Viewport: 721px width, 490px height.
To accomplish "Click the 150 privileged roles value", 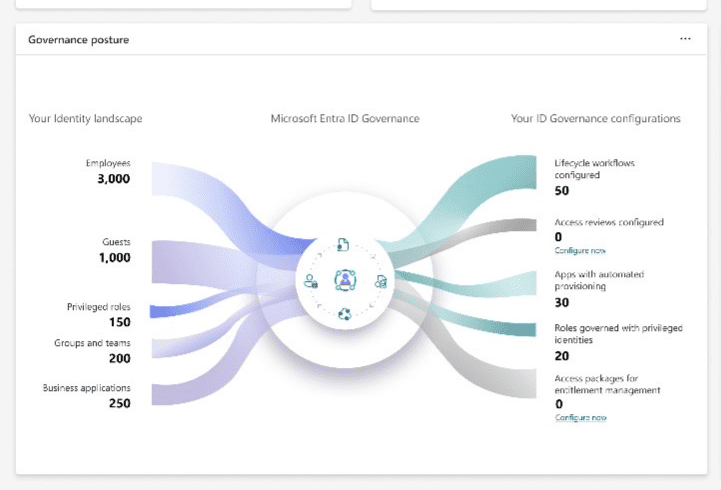I will [x=120, y=322].
